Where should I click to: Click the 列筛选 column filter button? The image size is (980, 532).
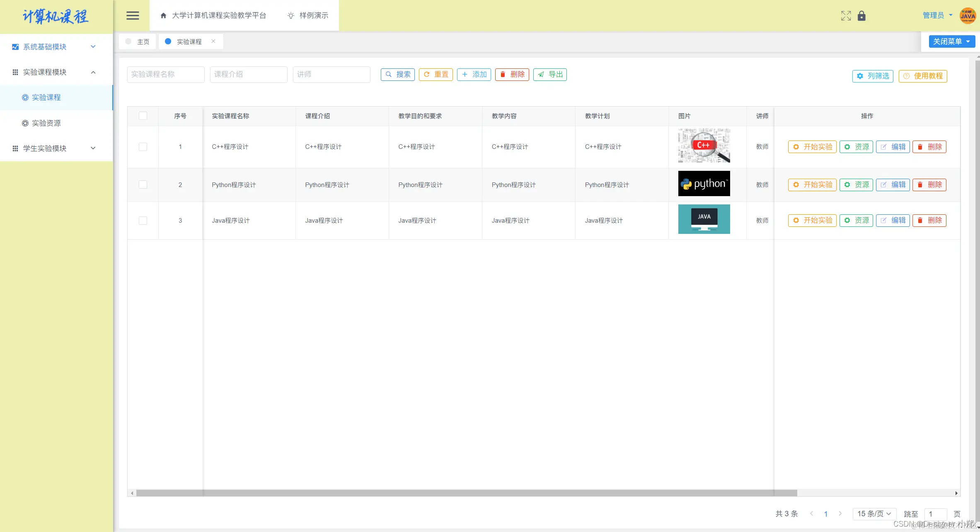[x=873, y=76]
